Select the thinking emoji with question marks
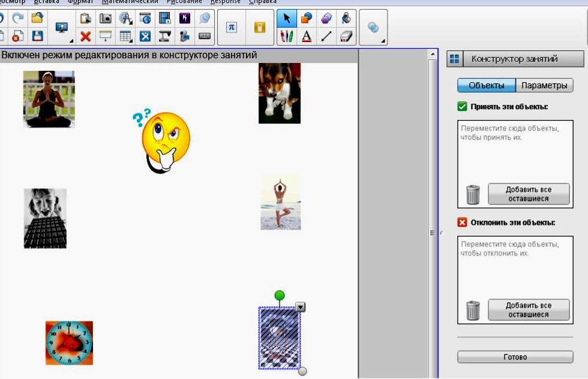 pyautogui.click(x=161, y=141)
